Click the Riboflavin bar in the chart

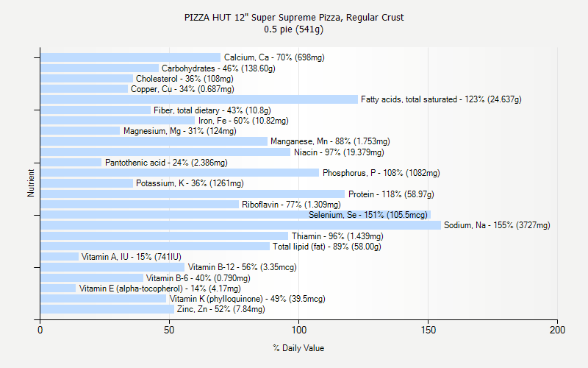tap(140, 205)
